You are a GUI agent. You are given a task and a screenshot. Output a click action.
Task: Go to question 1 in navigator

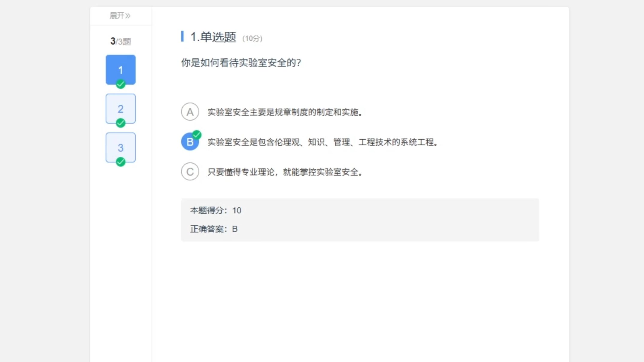(120, 69)
